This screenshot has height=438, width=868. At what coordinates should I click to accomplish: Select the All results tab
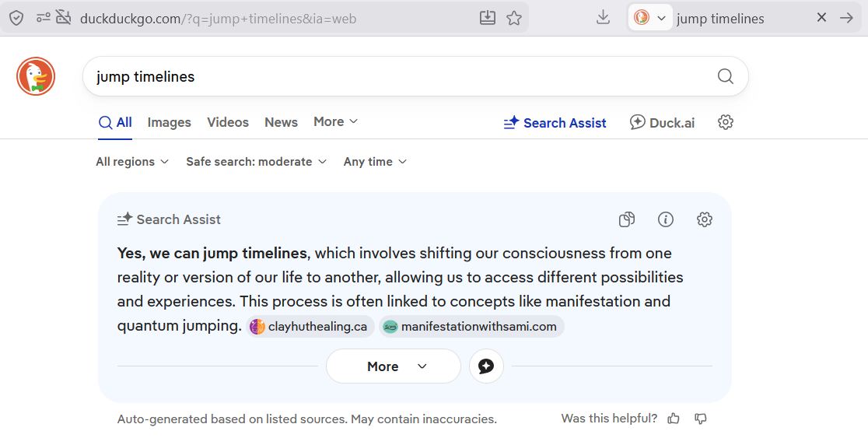click(115, 122)
